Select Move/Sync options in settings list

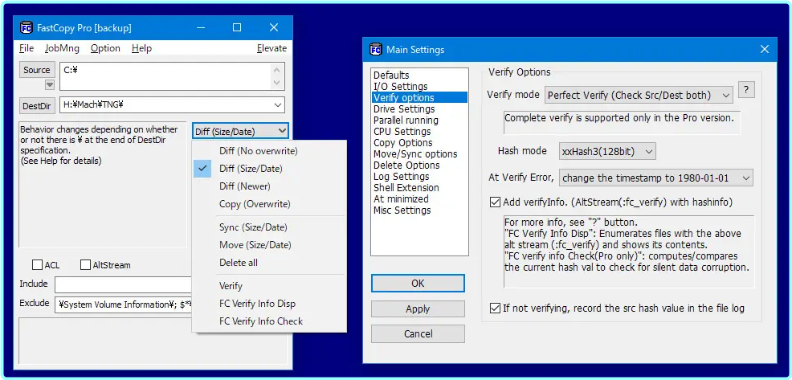[419, 154]
